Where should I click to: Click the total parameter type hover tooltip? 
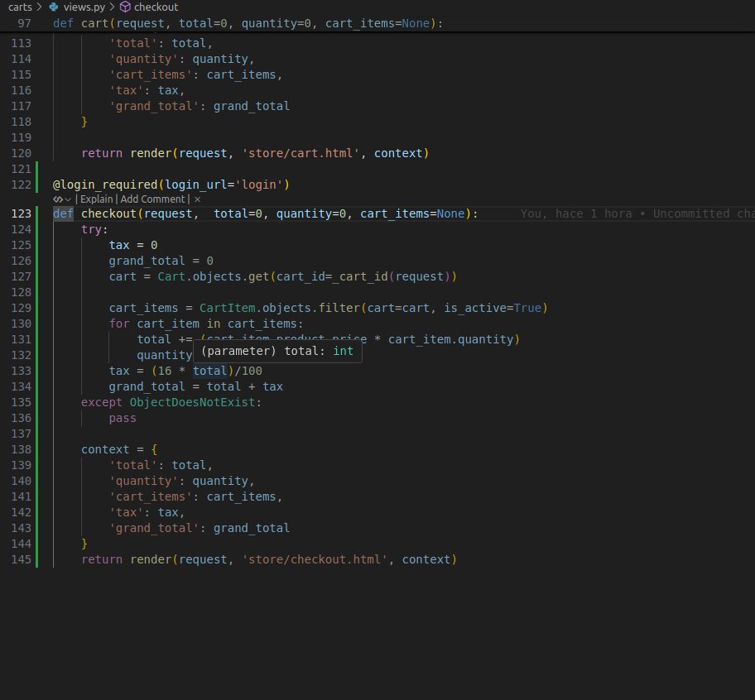click(x=277, y=351)
